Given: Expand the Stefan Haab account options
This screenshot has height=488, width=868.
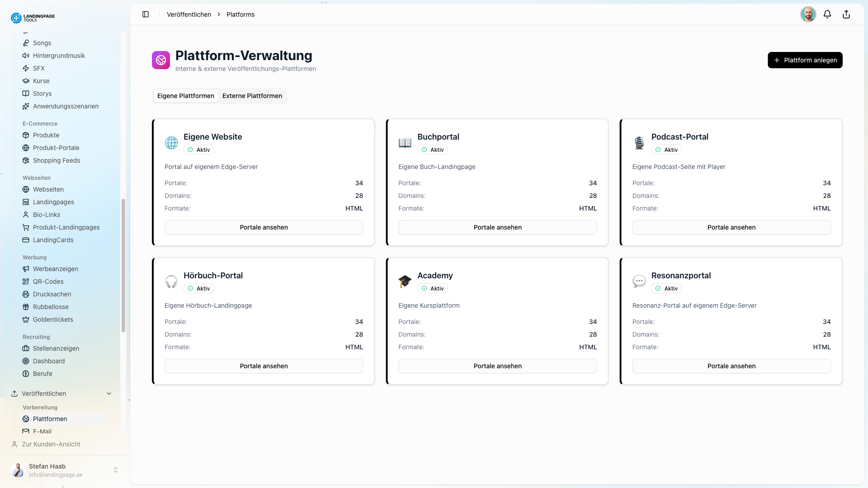Looking at the screenshot, I should tap(116, 470).
